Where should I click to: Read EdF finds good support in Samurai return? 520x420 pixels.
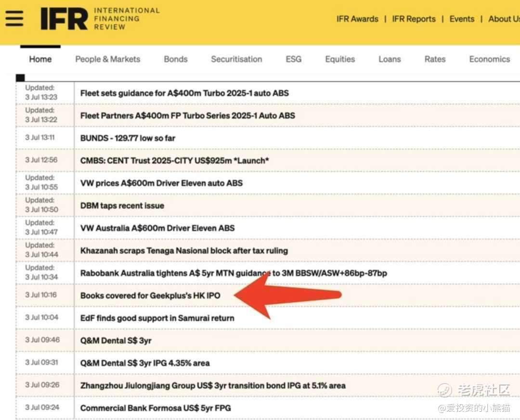pos(157,318)
